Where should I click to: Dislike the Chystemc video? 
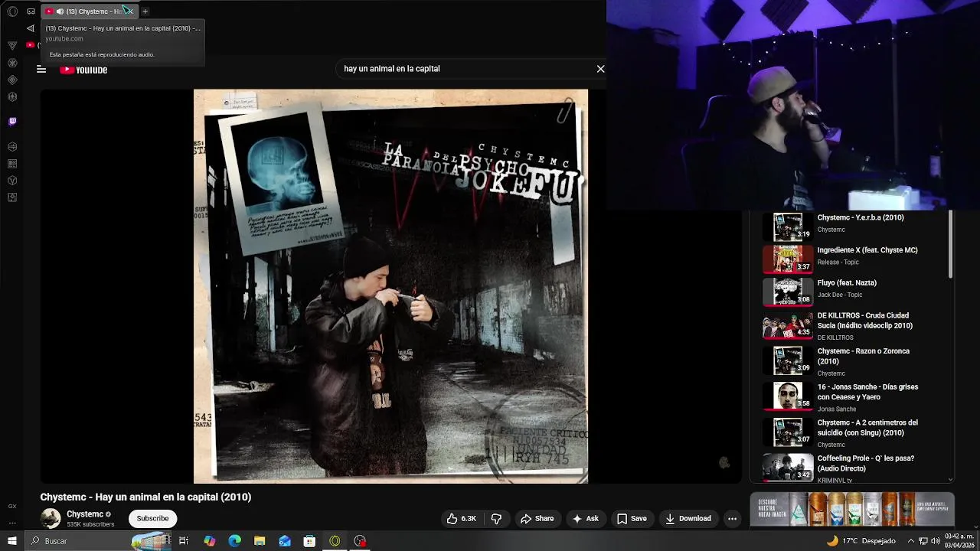[x=496, y=518]
